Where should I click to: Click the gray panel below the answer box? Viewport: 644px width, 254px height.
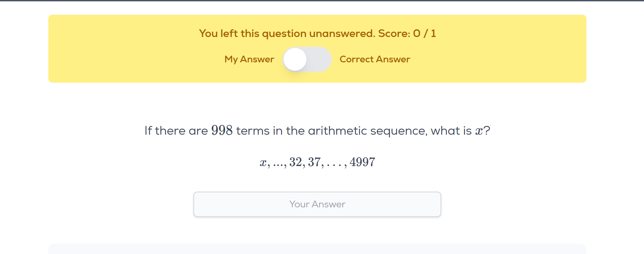317,249
